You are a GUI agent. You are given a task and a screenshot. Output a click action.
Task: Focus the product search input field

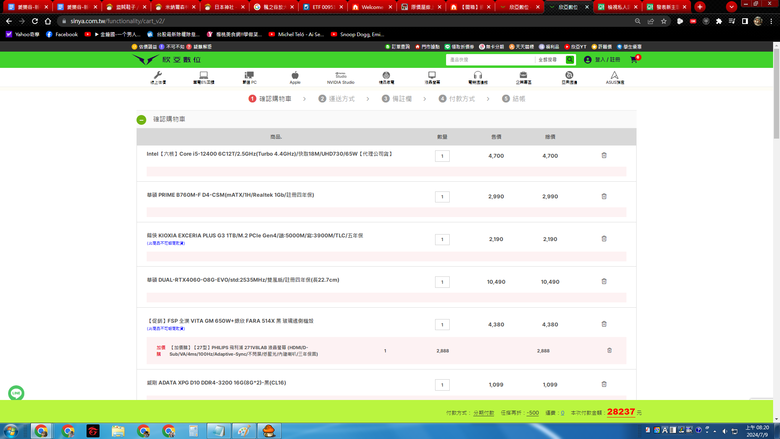[x=490, y=60]
